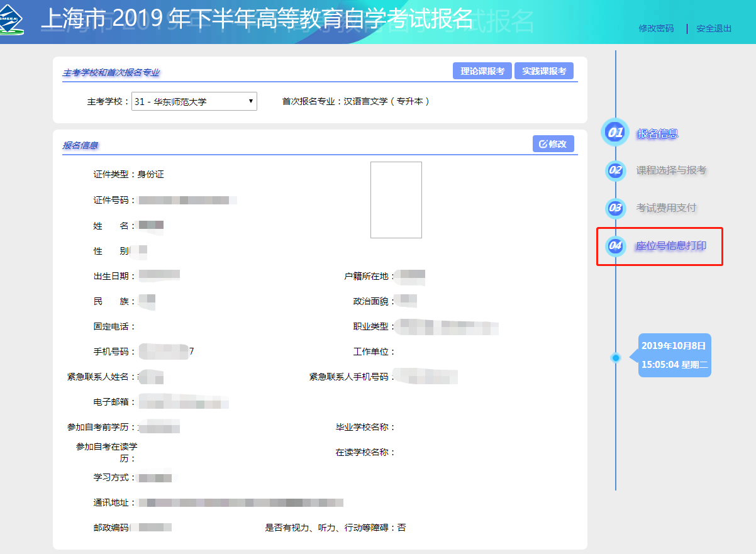Screen dimensions: 756x554
Task: Expand the dropdown arrow beside 华东师范大学
Action: pyautogui.click(x=250, y=101)
